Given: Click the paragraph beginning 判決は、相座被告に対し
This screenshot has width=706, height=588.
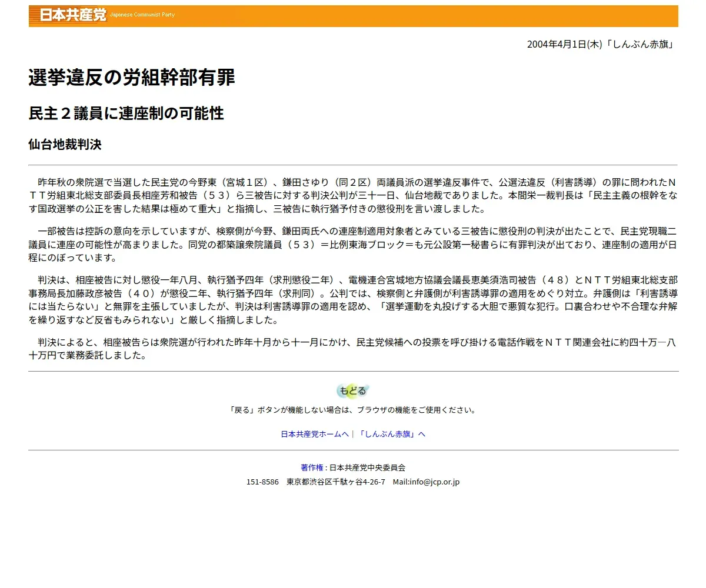Looking at the screenshot, I should click(x=353, y=300).
